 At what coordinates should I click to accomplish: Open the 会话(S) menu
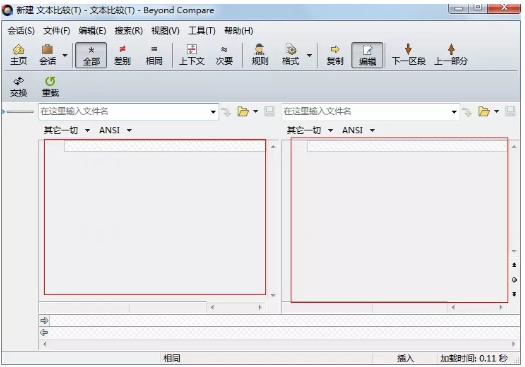[x=21, y=31]
